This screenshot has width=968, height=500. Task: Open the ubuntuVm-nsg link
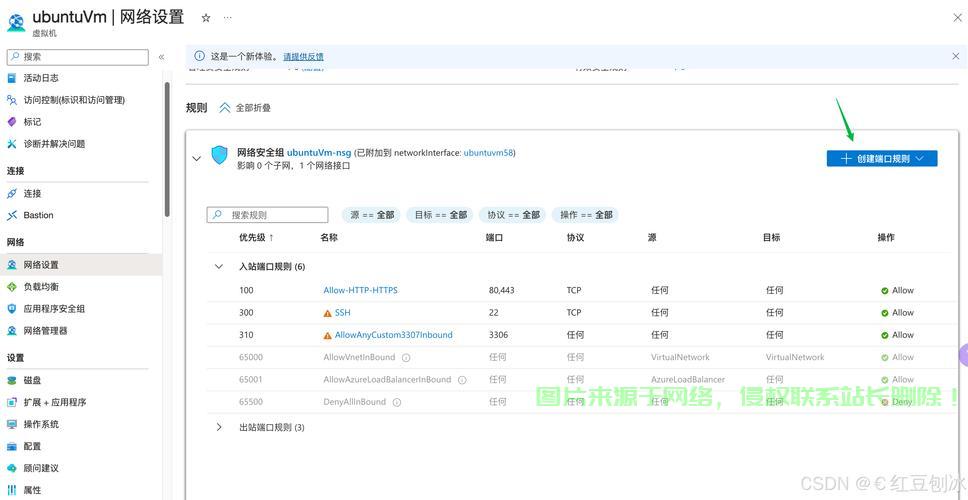point(319,152)
